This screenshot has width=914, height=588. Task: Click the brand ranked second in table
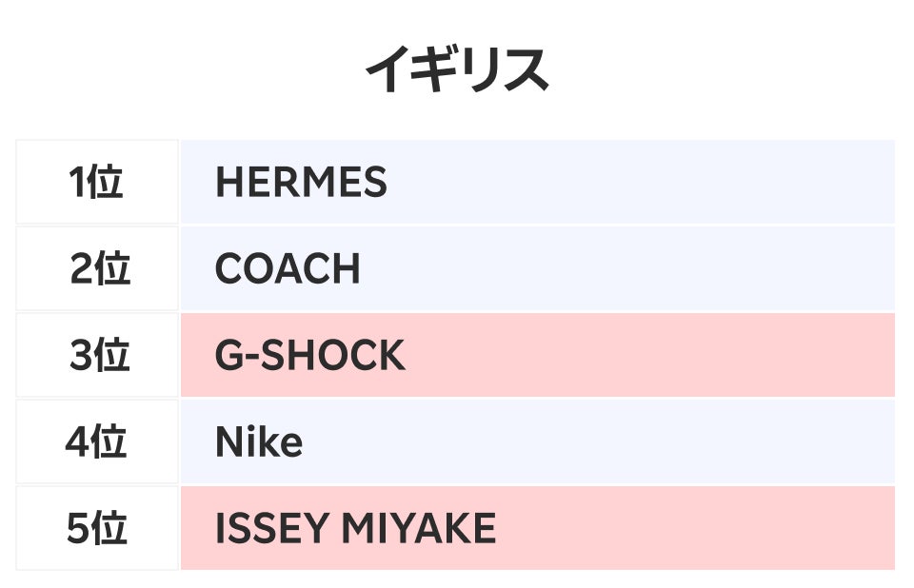(x=288, y=269)
